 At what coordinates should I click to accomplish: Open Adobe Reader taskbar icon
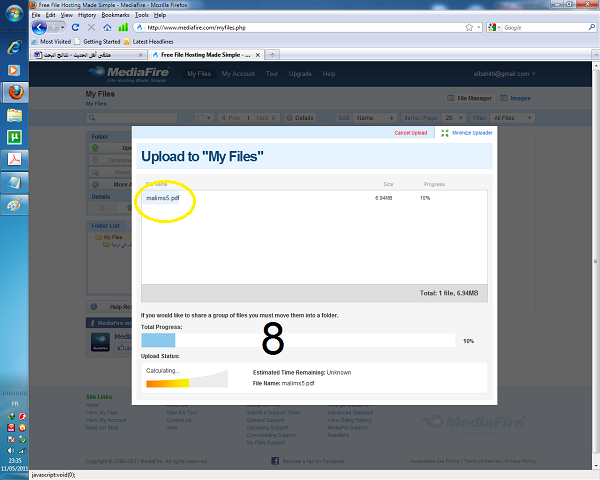click(x=14, y=159)
